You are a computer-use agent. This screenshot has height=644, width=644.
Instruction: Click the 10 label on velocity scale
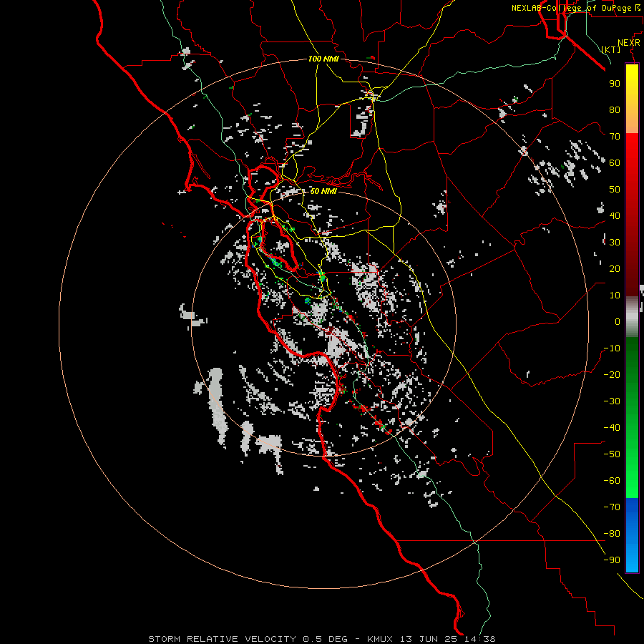[x=615, y=296]
